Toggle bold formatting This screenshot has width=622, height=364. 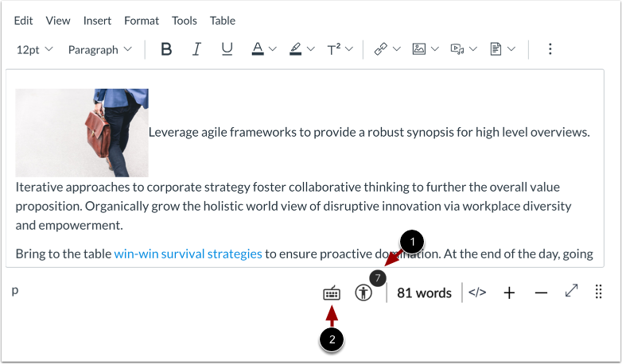click(x=166, y=49)
